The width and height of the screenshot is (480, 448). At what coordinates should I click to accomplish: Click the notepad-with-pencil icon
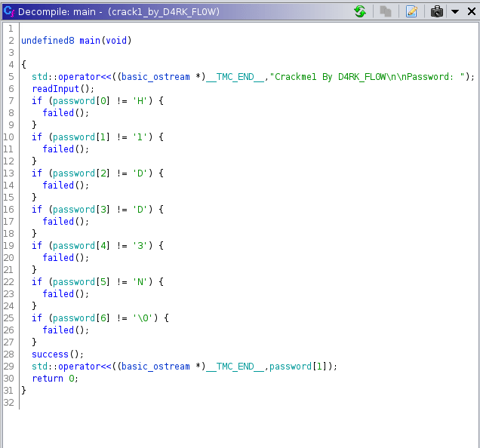[x=411, y=11]
